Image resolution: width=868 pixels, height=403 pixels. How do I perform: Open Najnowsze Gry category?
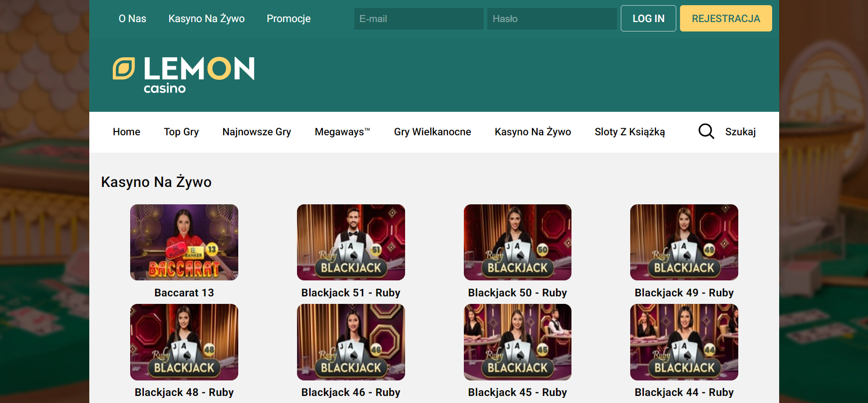point(257,132)
